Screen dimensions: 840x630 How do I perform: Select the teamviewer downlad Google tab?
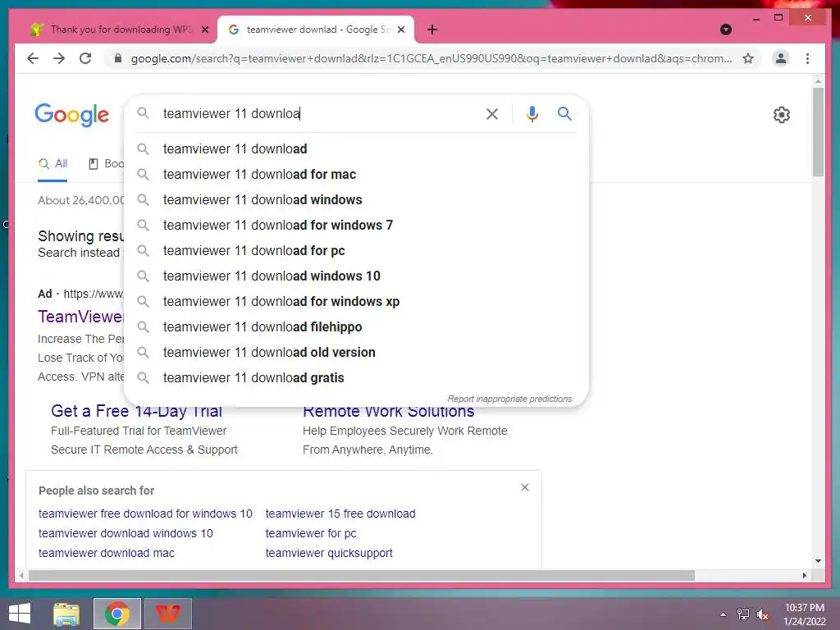point(316,30)
